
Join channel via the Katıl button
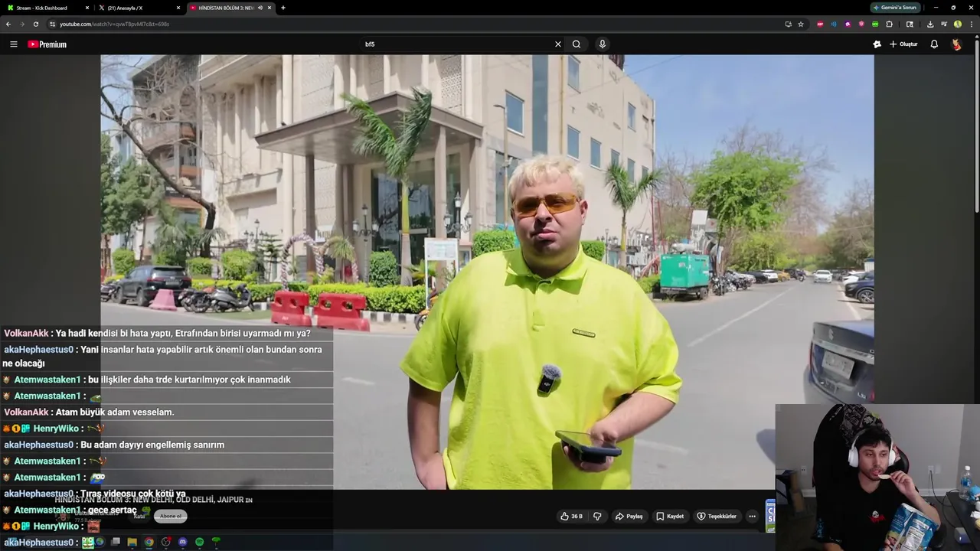(139, 516)
